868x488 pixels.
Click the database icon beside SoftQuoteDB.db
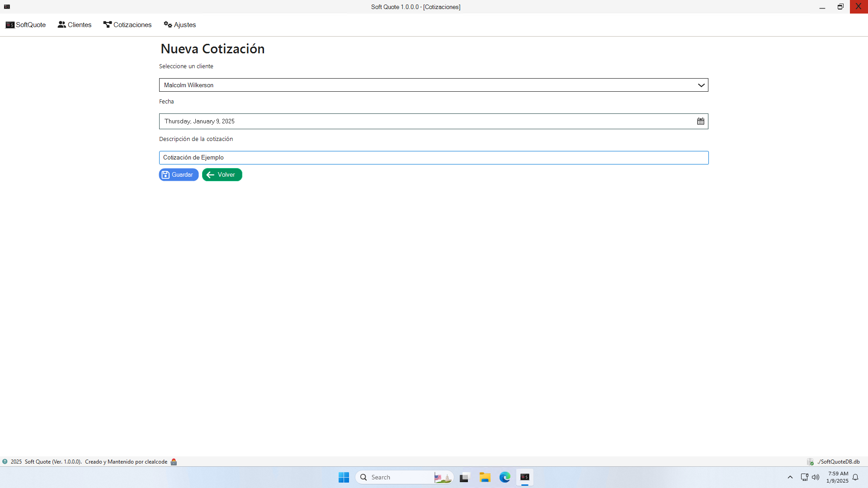tap(810, 462)
